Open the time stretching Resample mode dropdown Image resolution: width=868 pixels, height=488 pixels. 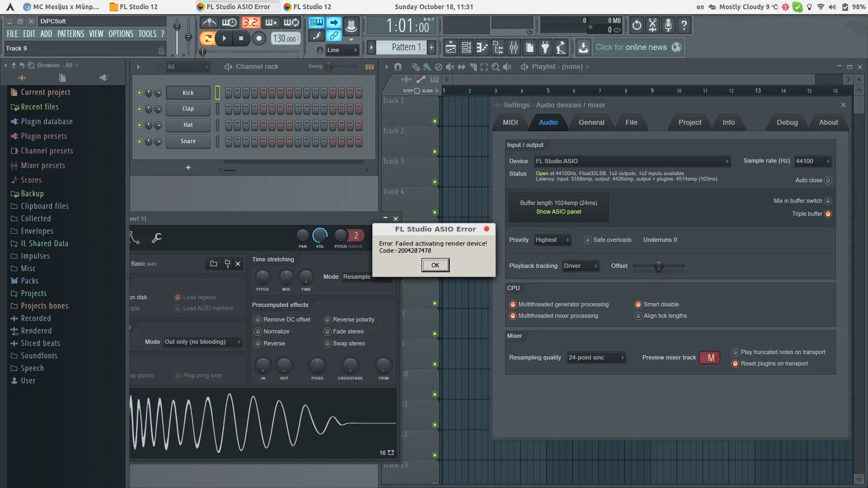[366, 277]
